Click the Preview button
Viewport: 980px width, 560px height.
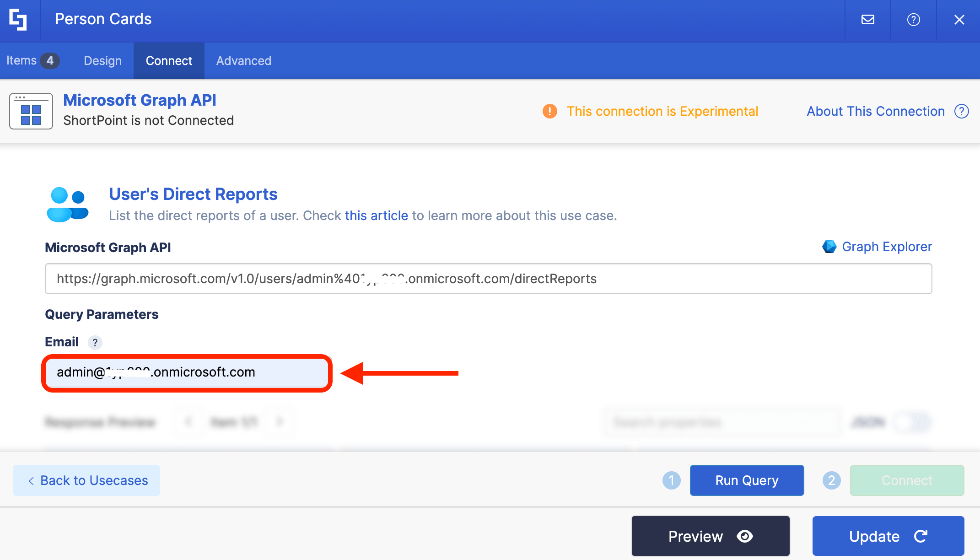click(x=711, y=536)
